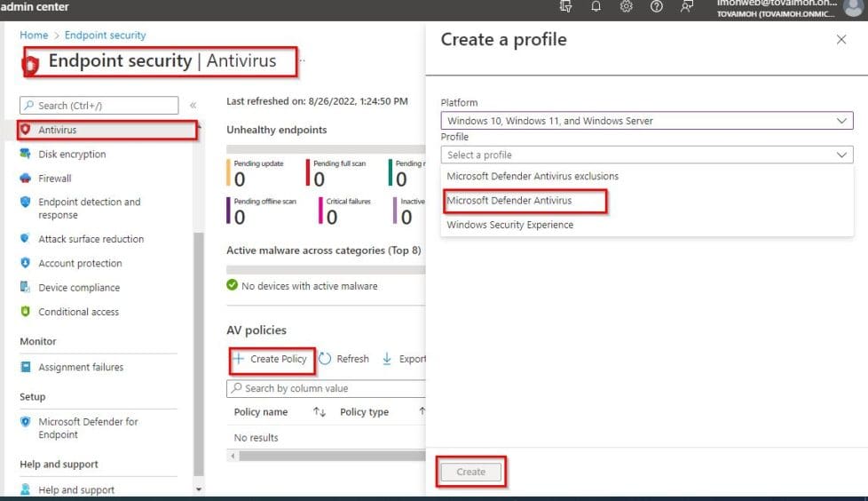Open notifications bell icon in top bar
Screen dimensions: 868x501
pos(596,6)
